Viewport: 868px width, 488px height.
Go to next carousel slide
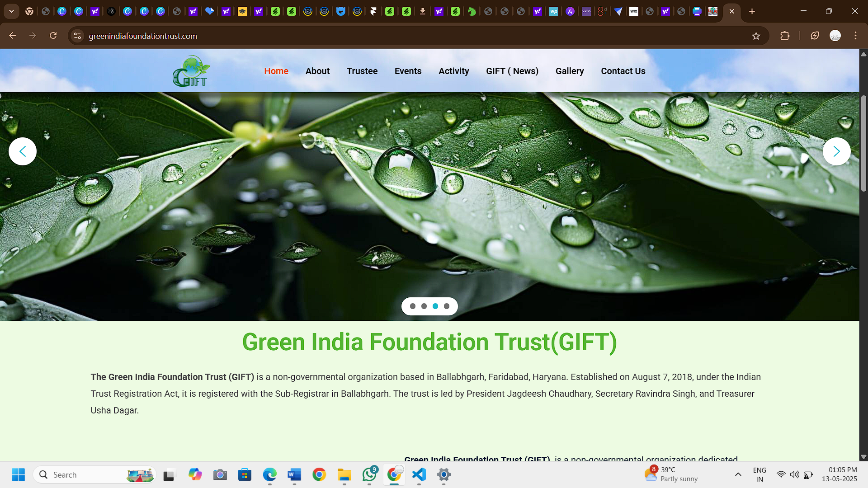836,151
